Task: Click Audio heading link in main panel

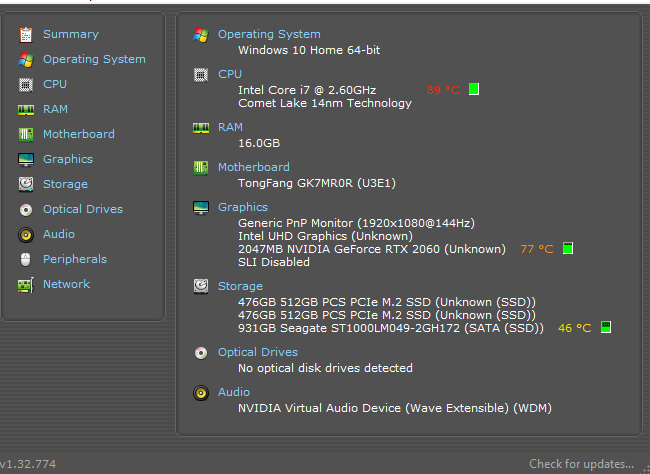Action: [x=234, y=392]
